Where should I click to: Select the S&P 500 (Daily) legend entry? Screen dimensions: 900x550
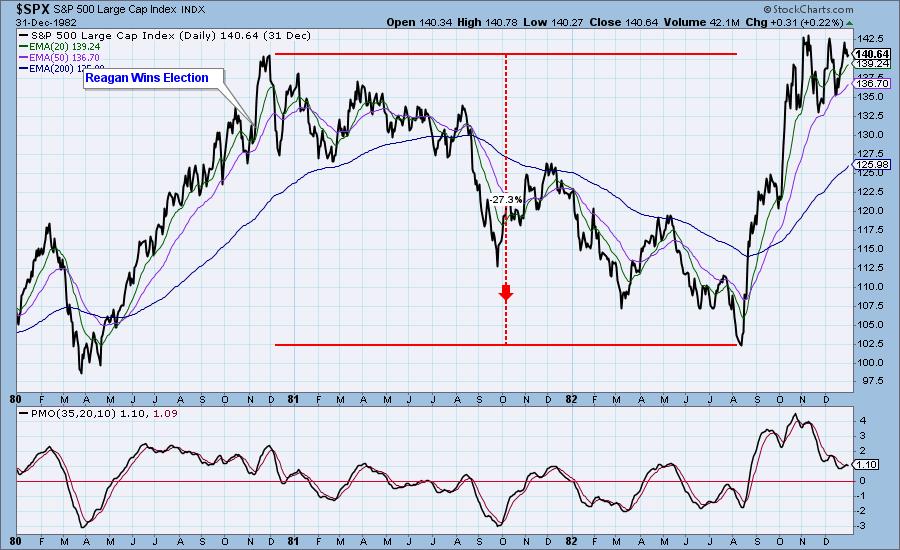click(x=165, y=36)
